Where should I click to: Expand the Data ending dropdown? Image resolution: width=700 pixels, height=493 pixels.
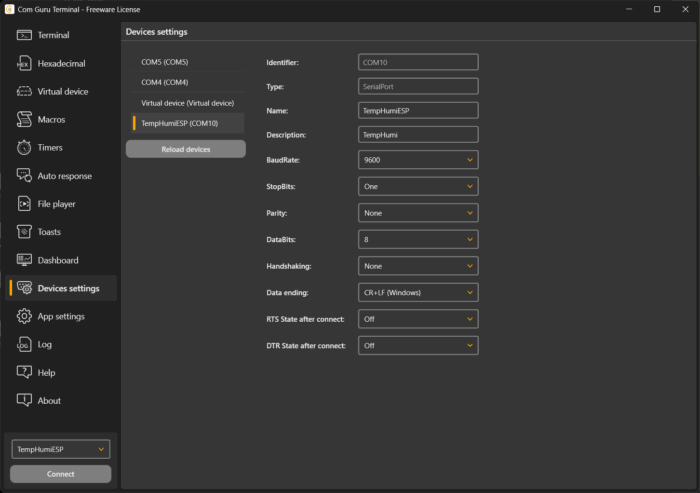point(417,292)
